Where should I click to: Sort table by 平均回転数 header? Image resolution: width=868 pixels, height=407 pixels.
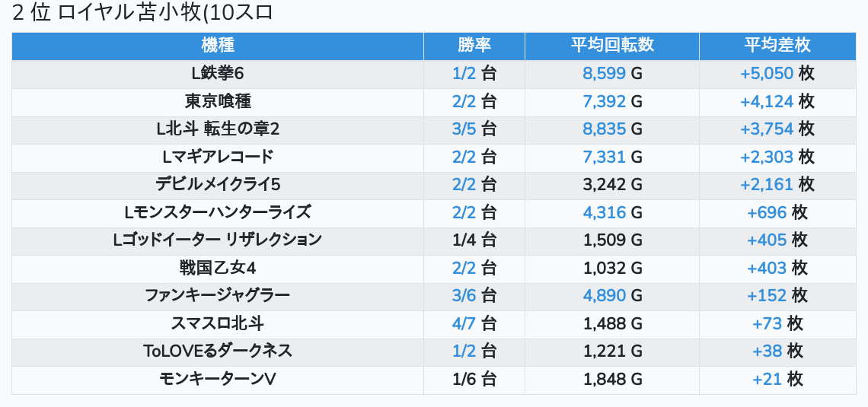coord(612,46)
